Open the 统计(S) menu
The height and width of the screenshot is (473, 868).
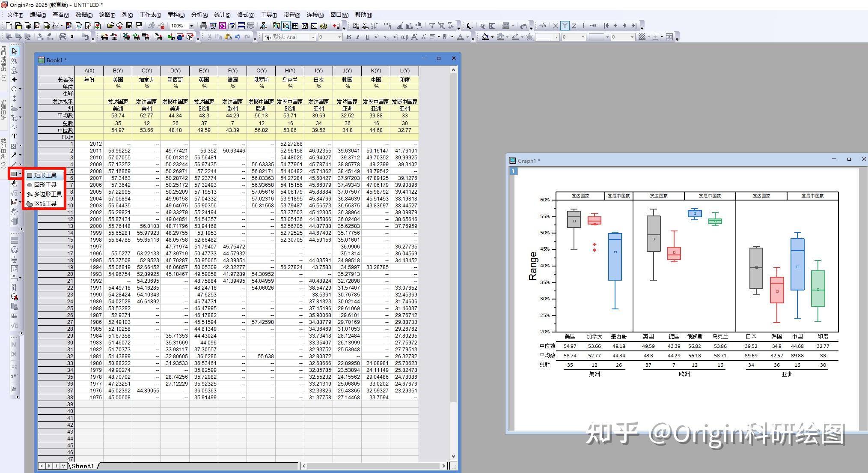click(x=222, y=15)
